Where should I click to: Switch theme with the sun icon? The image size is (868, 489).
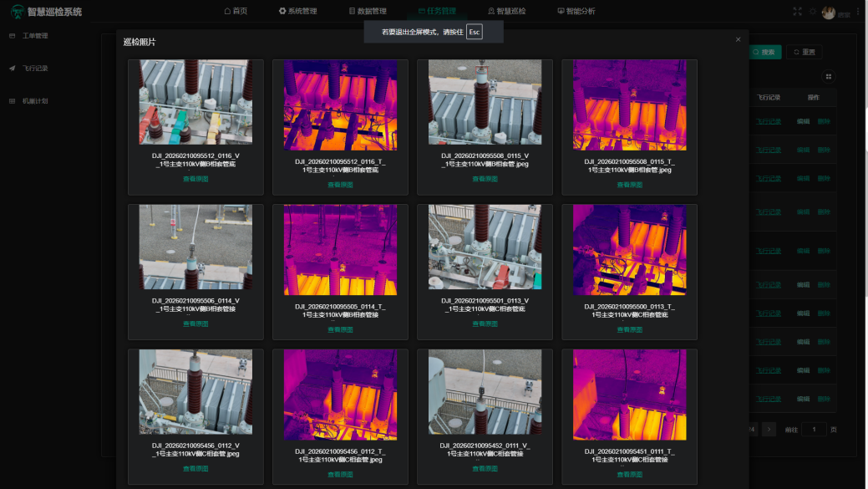point(812,12)
